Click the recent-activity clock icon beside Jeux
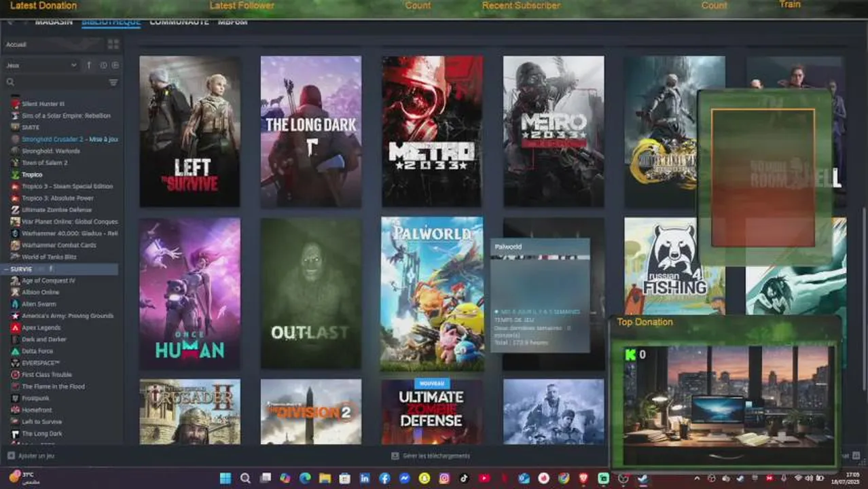Image resolution: width=868 pixels, height=489 pixels. click(x=103, y=65)
